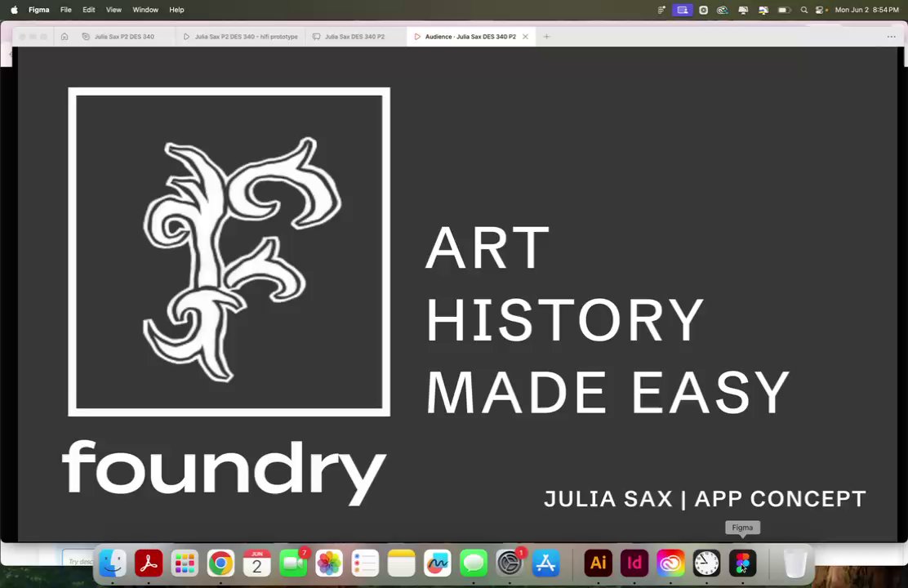This screenshot has height=588, width=908.
Task: Add a new Figma tab
Action: tap(546, 37)
